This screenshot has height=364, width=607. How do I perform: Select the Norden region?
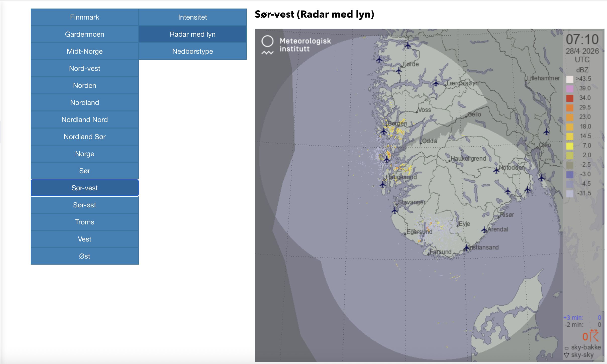(85, 85)
